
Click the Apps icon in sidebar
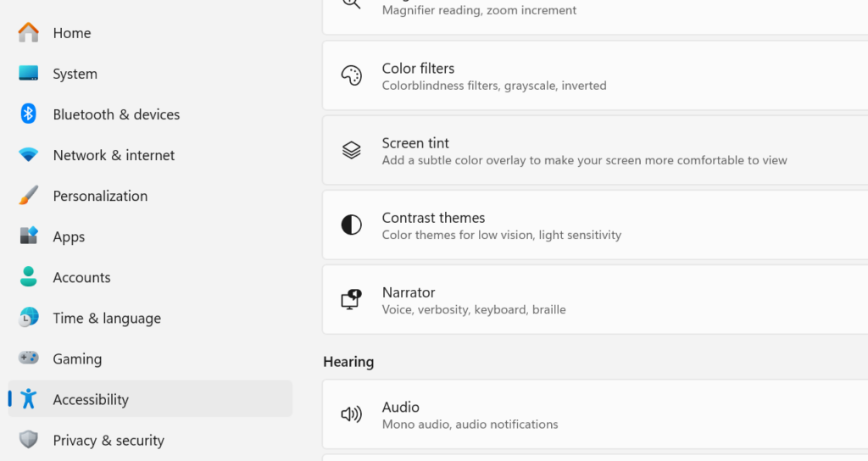click(x=28, y=236)
